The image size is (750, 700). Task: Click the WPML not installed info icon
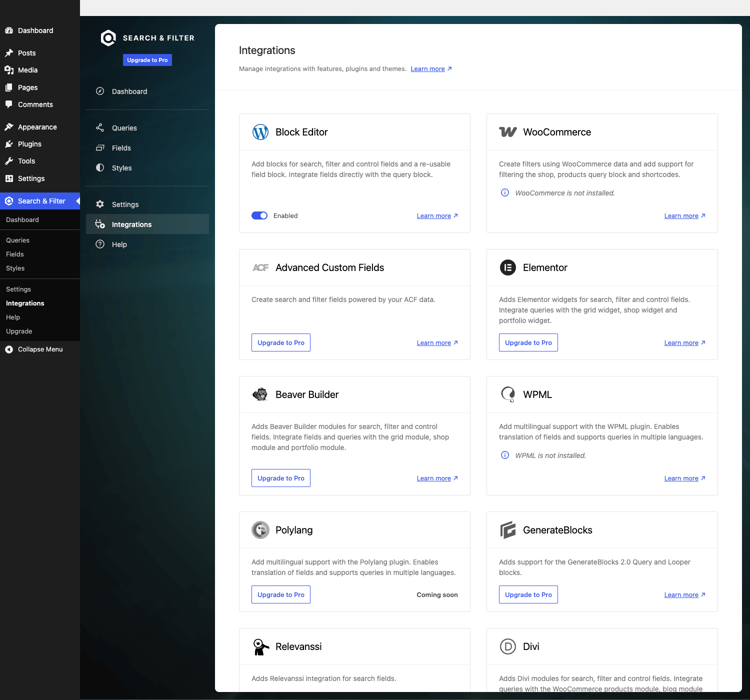pyautogui.click(x=505, y=455)
